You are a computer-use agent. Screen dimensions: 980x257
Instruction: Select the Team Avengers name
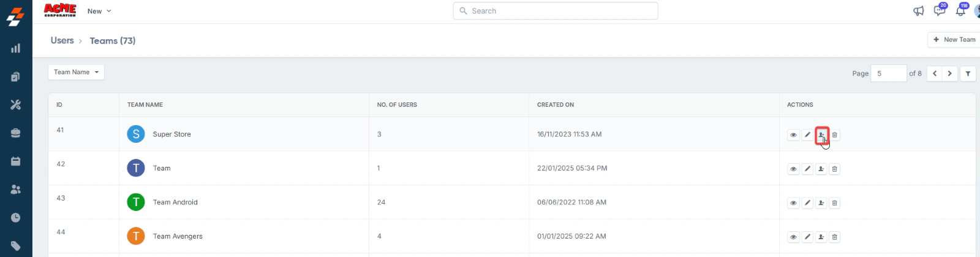(x=178, y=236)
